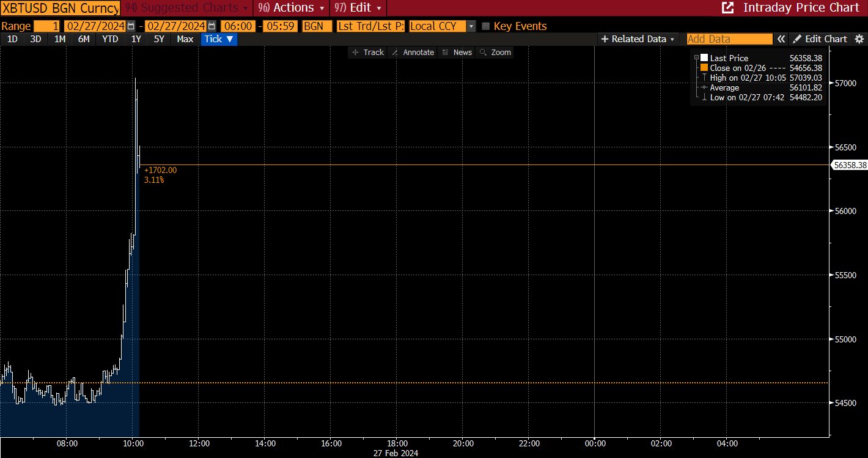Expand the Related Data dropdown

click(x=638, y=39)
